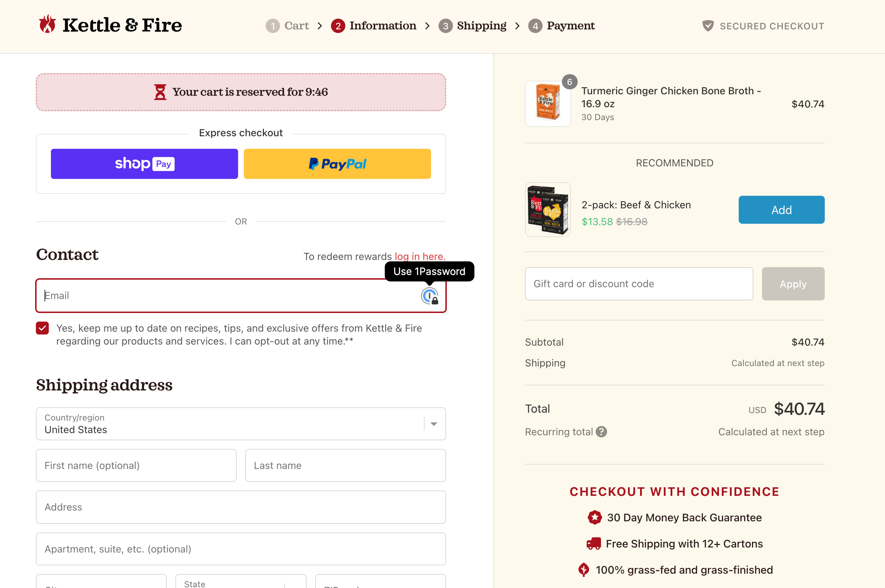This screenshot has width=885, height=588.
Task: Click the secured checkout shield icon
Action: click(707, 26)
